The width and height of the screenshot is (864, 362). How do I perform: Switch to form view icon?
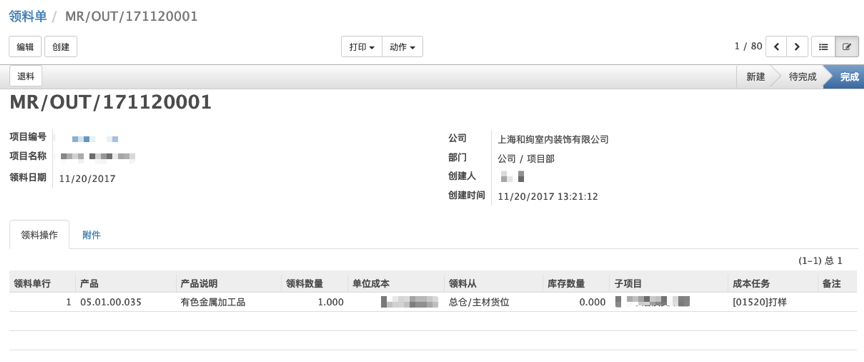(847, 47)
